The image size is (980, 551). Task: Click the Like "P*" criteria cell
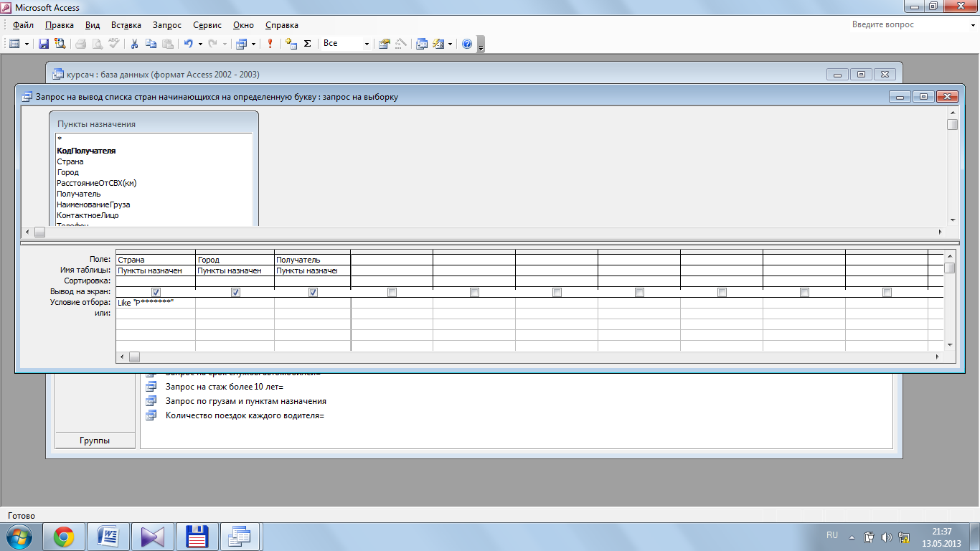click(x=156, y=303)
